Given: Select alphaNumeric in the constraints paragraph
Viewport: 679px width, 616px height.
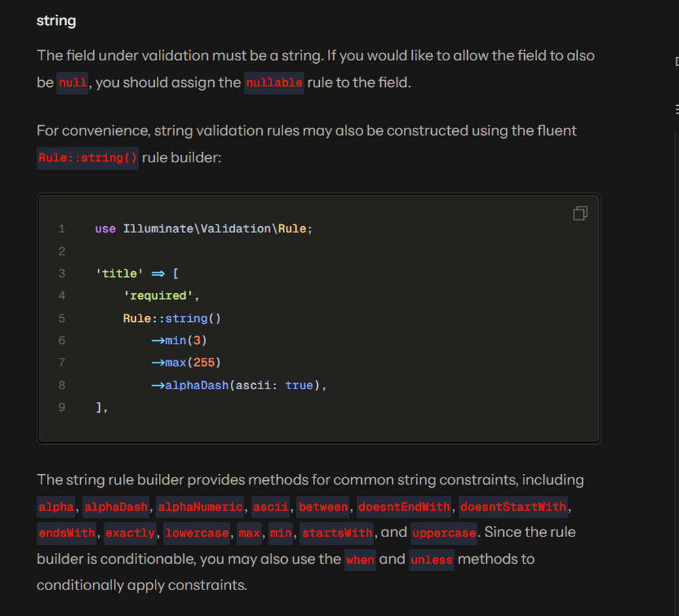Looking at the screenshot, I should tap(200, 507).
